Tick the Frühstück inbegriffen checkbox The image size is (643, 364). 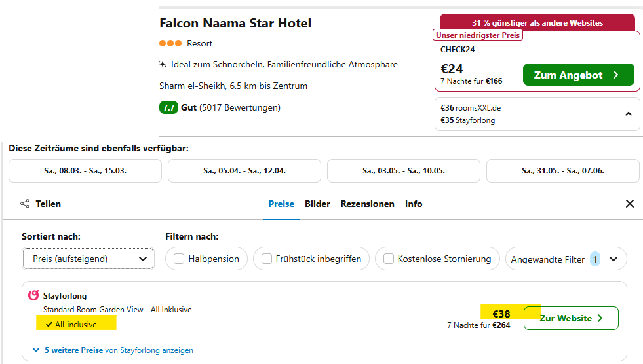click(267, 259)
